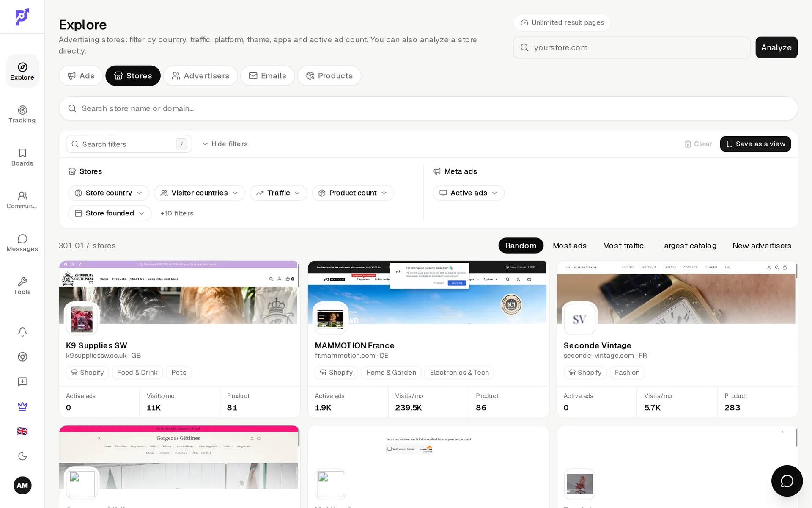Screen dimensions: 812x508
Task: Open the Explore section in the sidebar
Action: [x=22, y=71]
